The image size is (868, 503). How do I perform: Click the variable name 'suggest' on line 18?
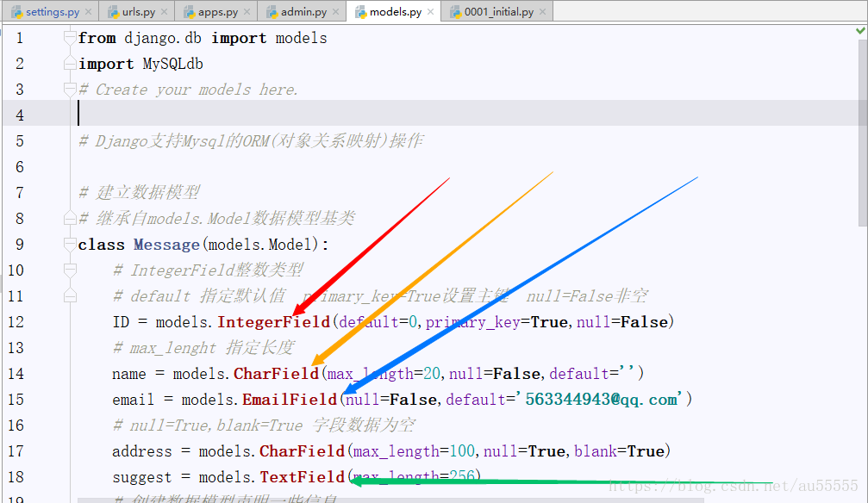pos(141,477)
